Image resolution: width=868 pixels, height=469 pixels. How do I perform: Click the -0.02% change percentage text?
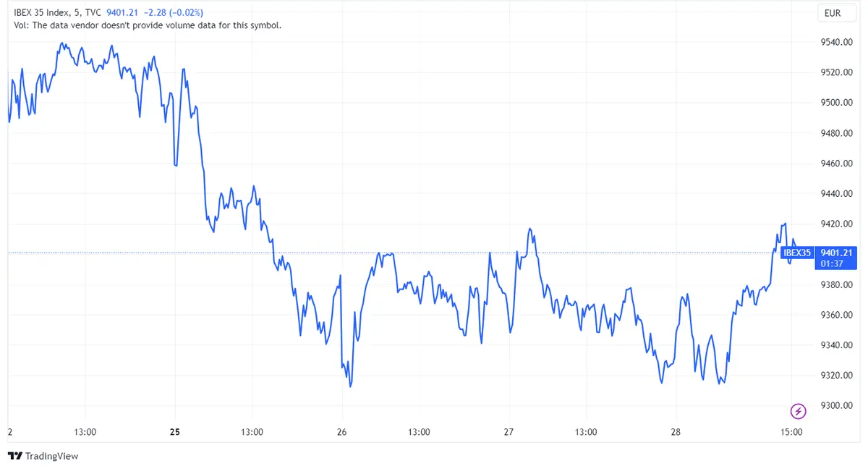tap(186, 12)
